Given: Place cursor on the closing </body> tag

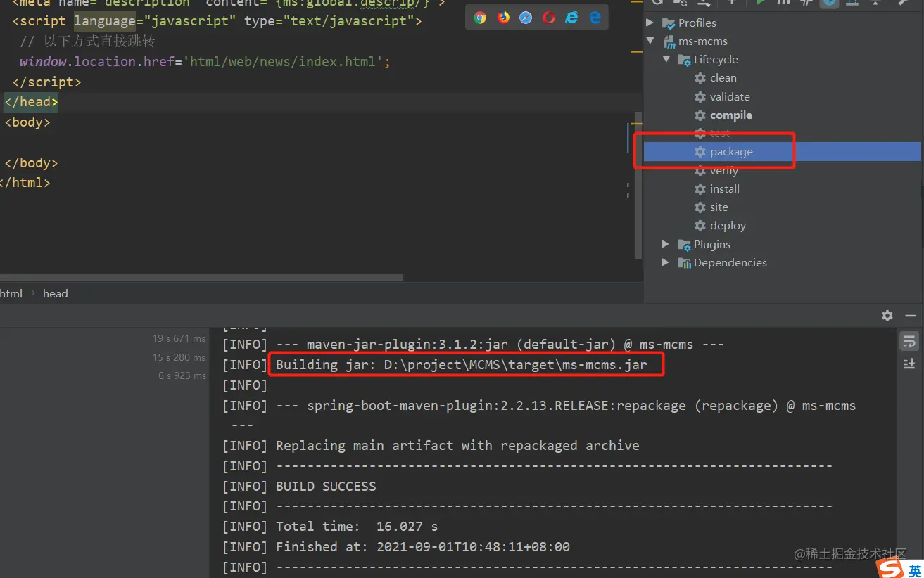Looking at the screenshot, I should [31, 163].
